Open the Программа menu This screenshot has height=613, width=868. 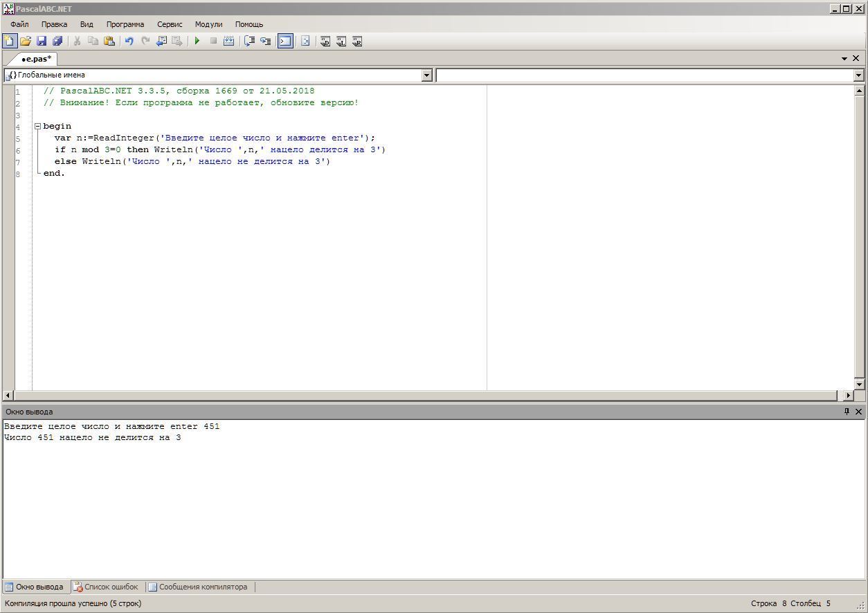tap(125, 24)
